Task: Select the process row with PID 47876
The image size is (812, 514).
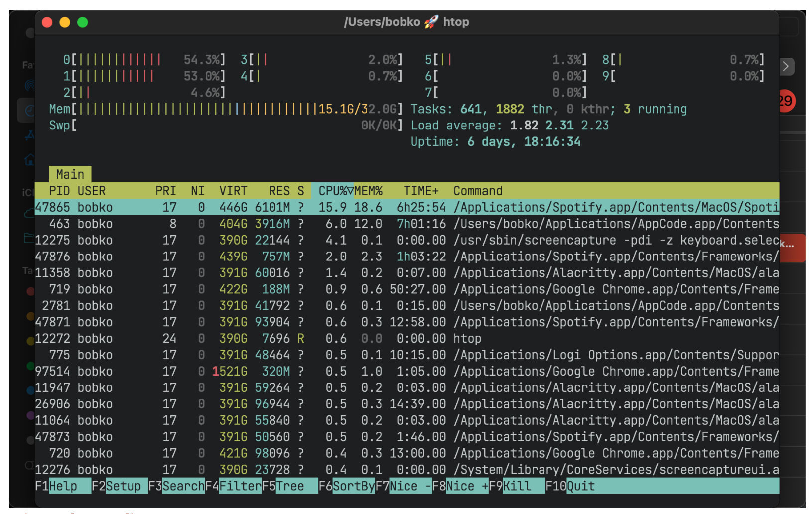Action: click(407, 257)
